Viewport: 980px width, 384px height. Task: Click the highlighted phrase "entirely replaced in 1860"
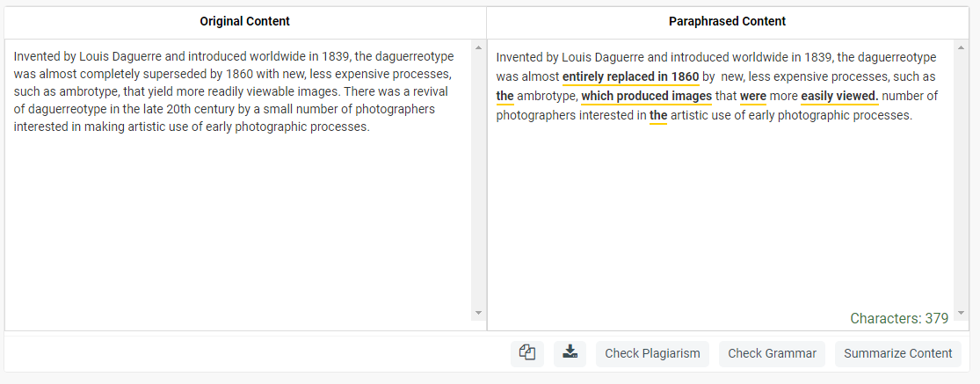630,76
